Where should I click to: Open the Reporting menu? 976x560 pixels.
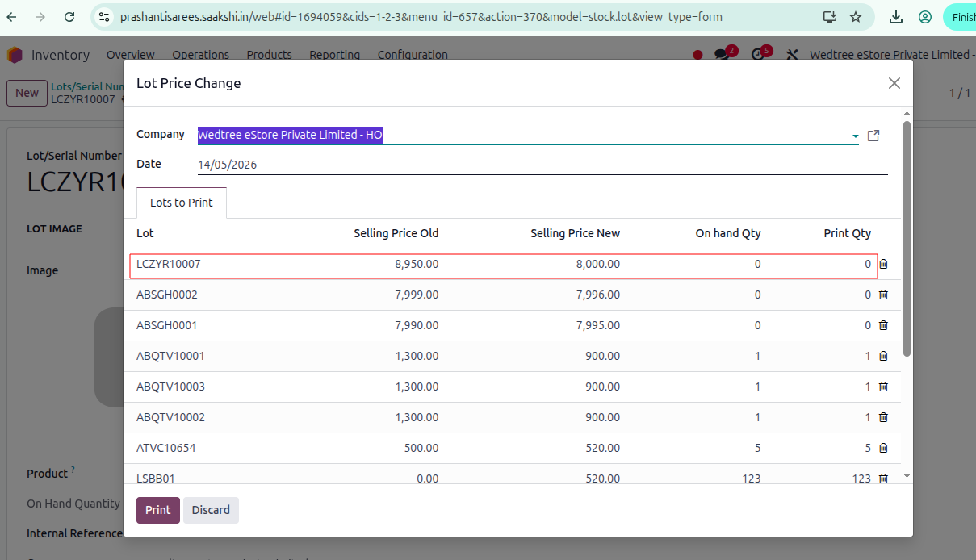pyautogui.click(x=334, y=55)
